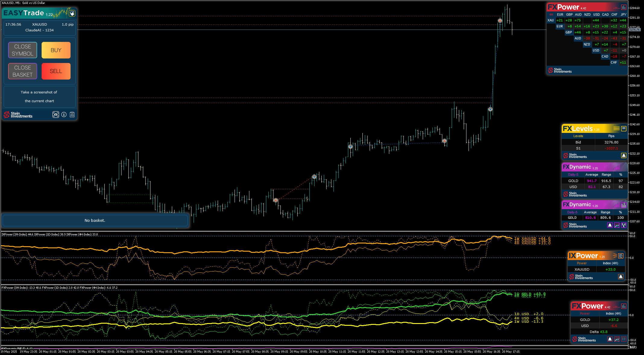Click the IXPower alert bell icon
Viewport: 644px width, 355px height.
pyautogui.click(x=621, y=277)
